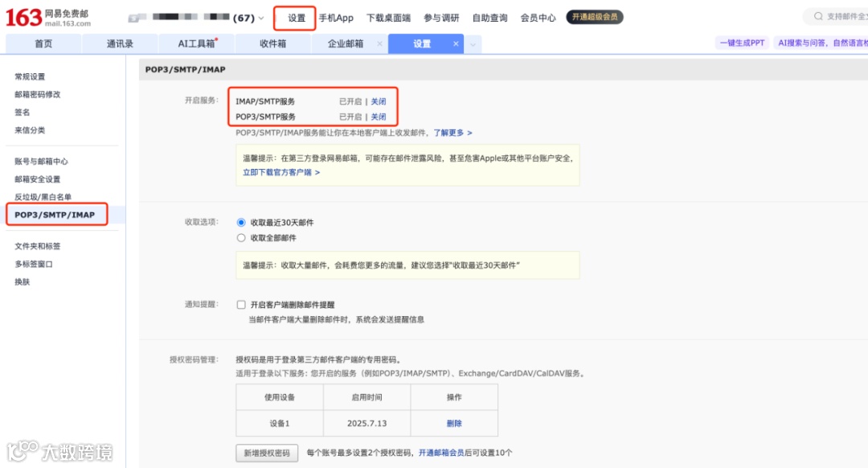Click the 了解更多 link
The width and height of the screenshot is (868, 468).
[452, 133]
